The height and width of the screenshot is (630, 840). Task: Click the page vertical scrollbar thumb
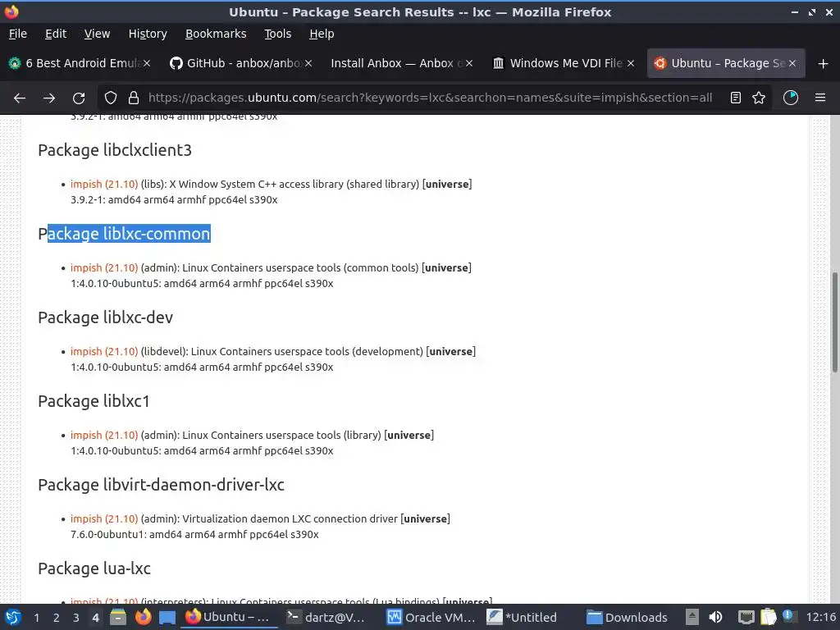coord(834,322)
